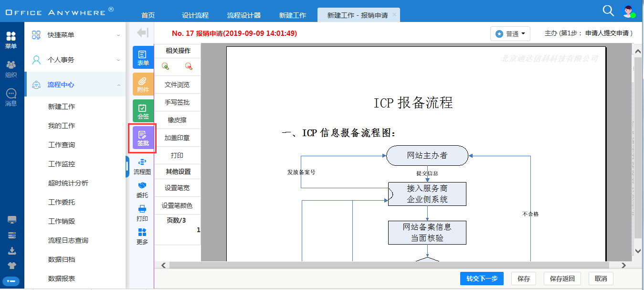
Task: Switch to the 流程设计器 tab
Action: click(x=244, y=15)
